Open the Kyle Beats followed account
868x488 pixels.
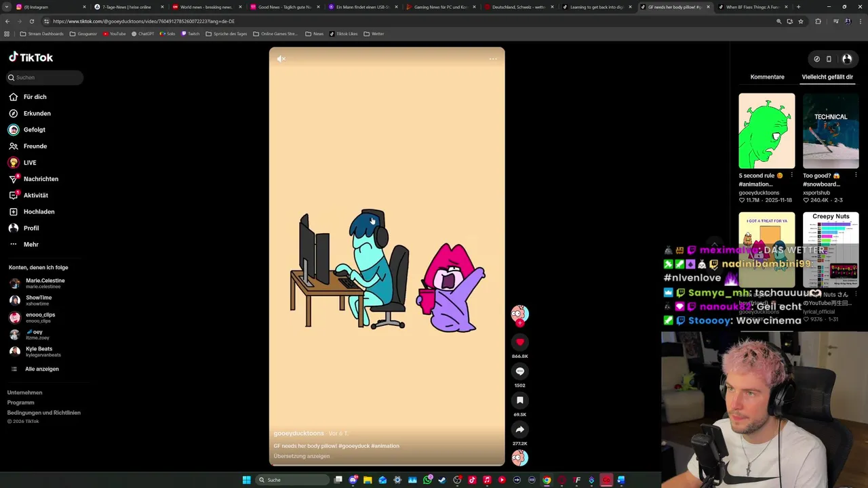43,352
